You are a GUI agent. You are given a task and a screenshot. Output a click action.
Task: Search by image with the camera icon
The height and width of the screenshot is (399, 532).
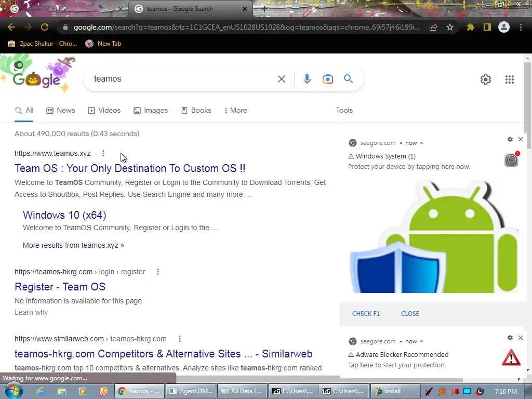(x=327, y=79)
